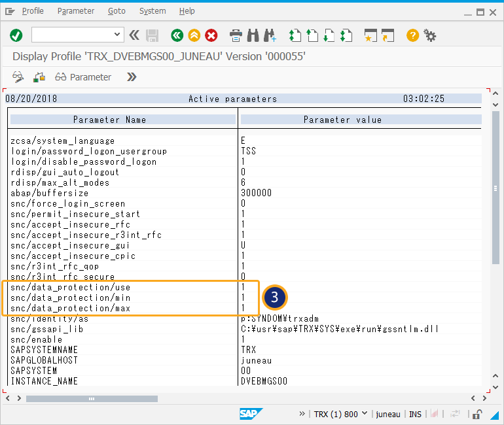Click the Print icon

(236, 35)
